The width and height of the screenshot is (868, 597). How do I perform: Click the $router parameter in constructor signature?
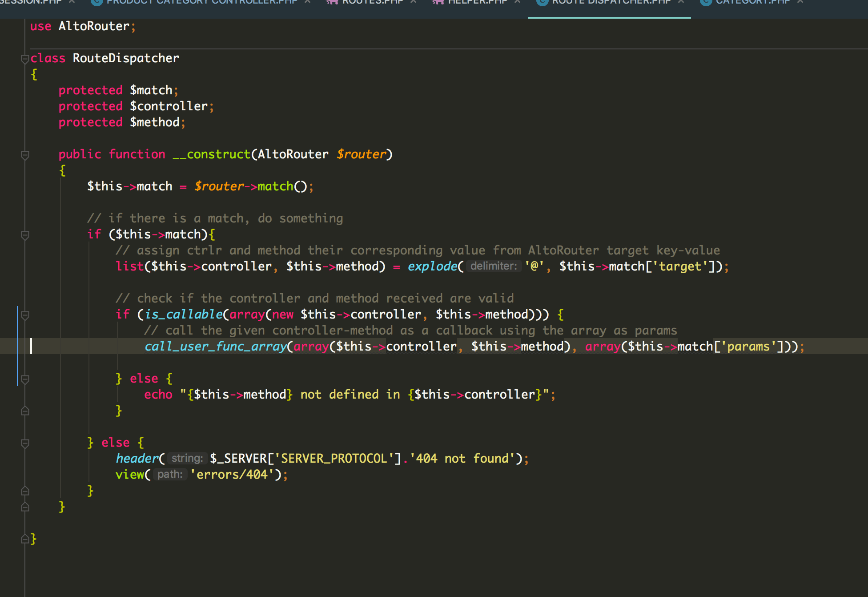click(x=361, y=154)
